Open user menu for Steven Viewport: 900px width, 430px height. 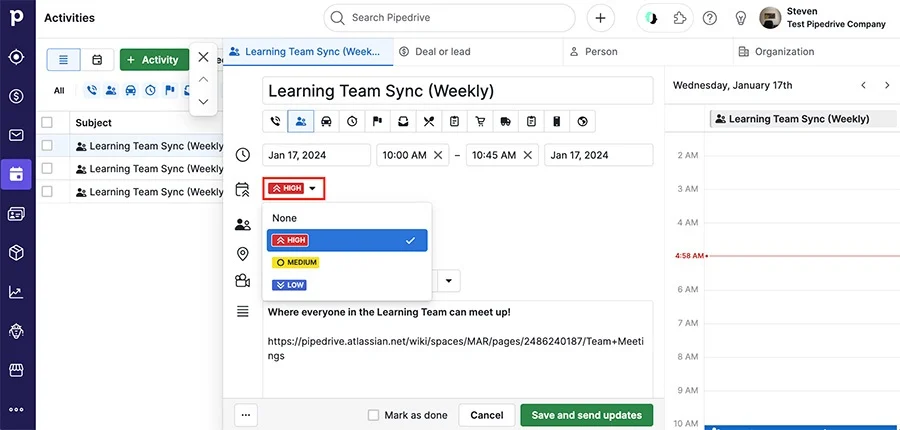click(822, 18)
